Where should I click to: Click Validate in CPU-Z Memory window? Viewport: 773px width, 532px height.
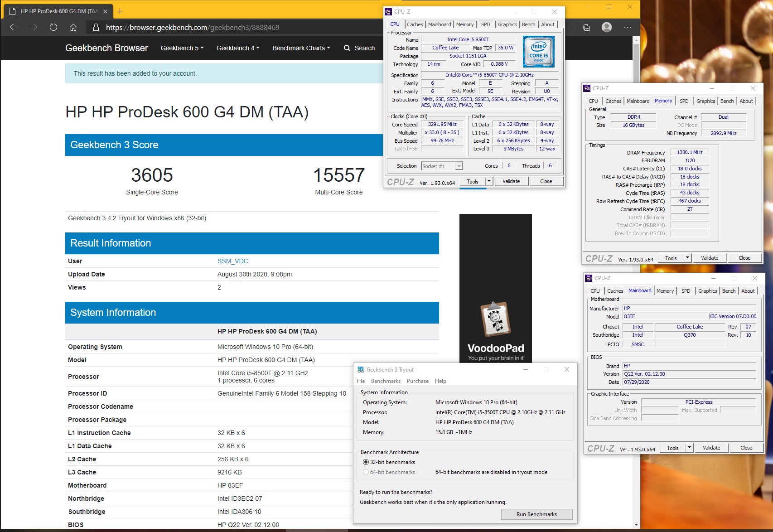pos(710,258)
